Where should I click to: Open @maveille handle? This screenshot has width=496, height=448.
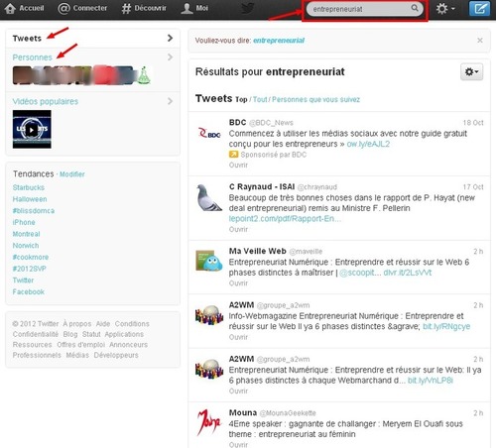point(306,252)
